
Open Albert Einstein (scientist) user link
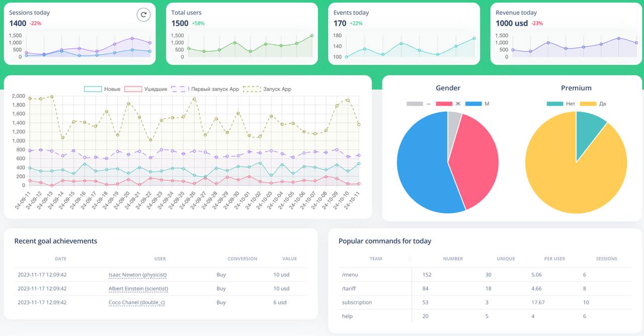click(138, 289)
